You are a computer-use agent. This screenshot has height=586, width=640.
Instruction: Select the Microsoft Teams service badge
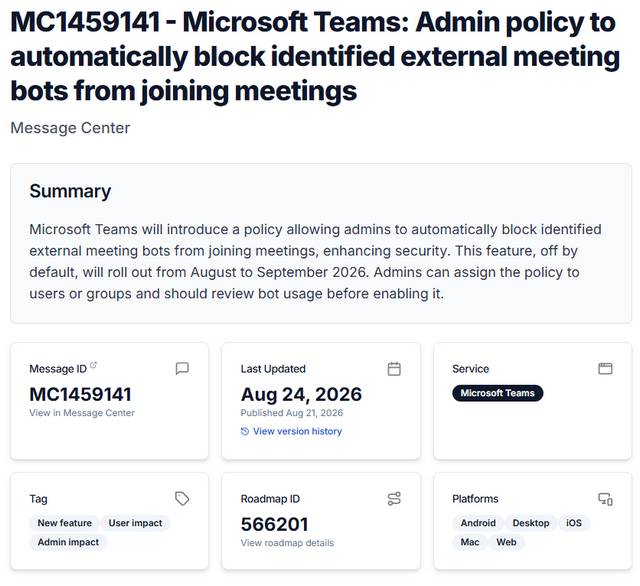click(x=498, y=393)
